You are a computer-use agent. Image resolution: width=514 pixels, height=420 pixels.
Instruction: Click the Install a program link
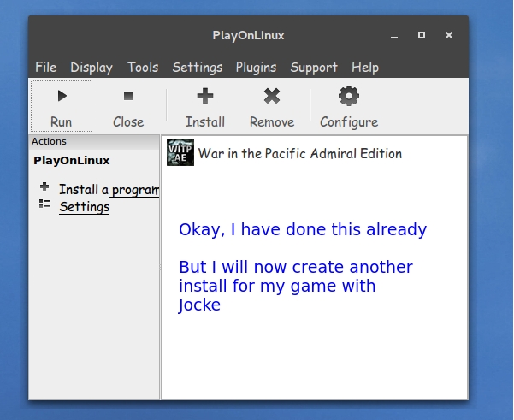tap(109, 190)
